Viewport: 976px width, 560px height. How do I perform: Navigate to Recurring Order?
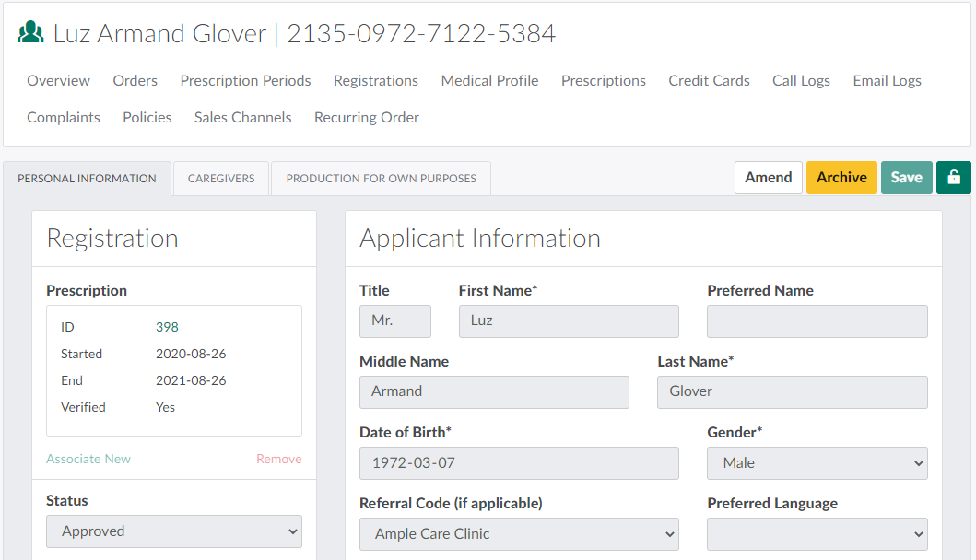point(366,118)
